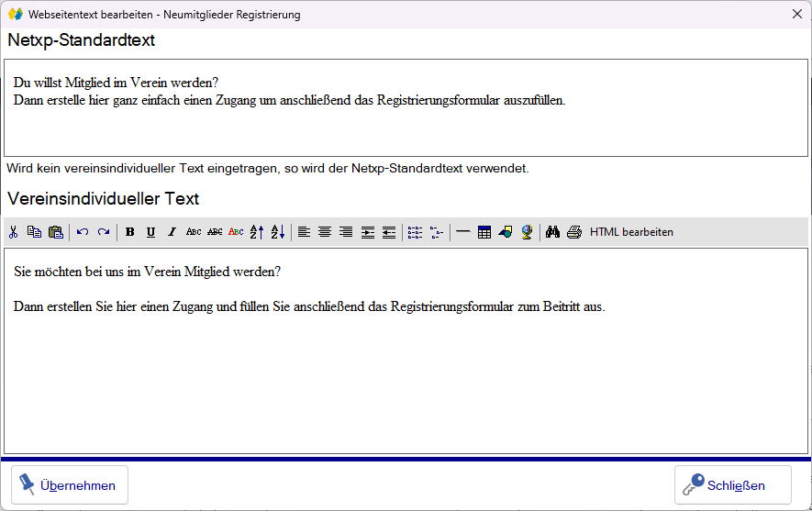Undo the last edit

coord(83,232)
